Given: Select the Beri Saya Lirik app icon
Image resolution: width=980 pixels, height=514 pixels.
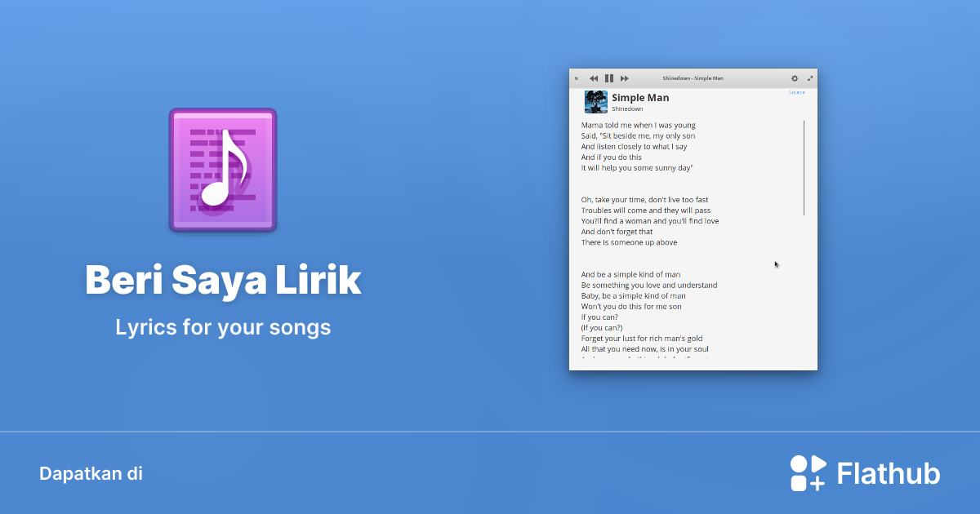Looking at the screenshot, I should pyautogui.click(x=222, y=169).
